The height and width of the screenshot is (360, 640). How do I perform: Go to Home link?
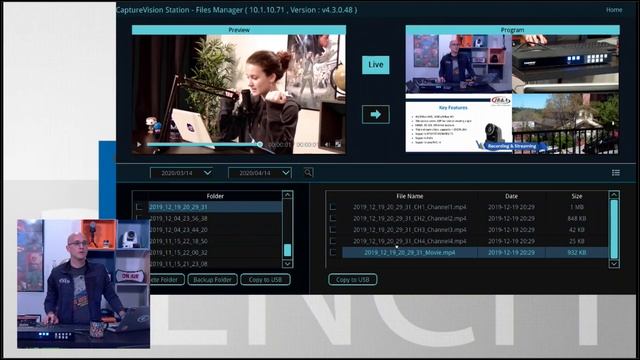pos(614,10)
